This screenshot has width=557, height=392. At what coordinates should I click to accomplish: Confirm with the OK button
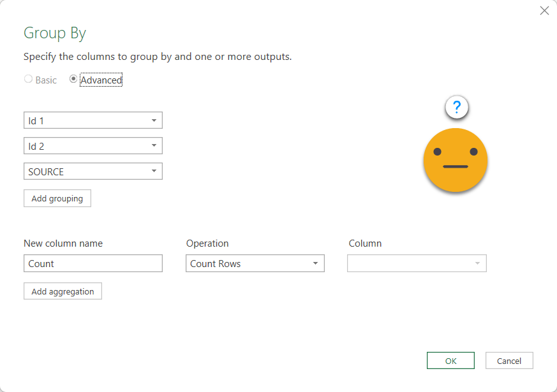(450, 361)
